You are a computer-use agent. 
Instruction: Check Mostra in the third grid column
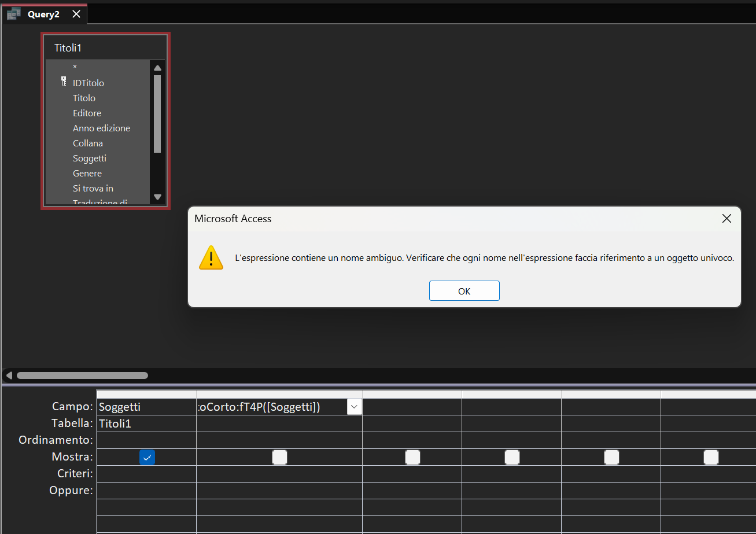click(412, 457)
